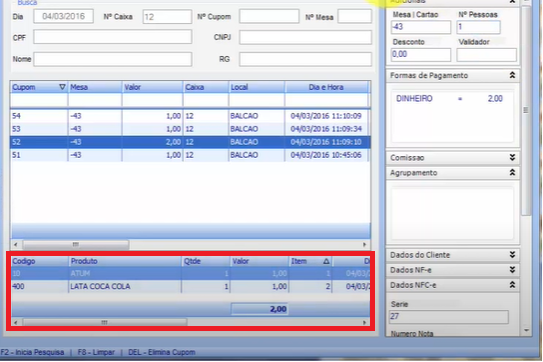Screen dimensions: 543x362
Task: Click the Nº Pessoas field
Action: coord(478,27)
